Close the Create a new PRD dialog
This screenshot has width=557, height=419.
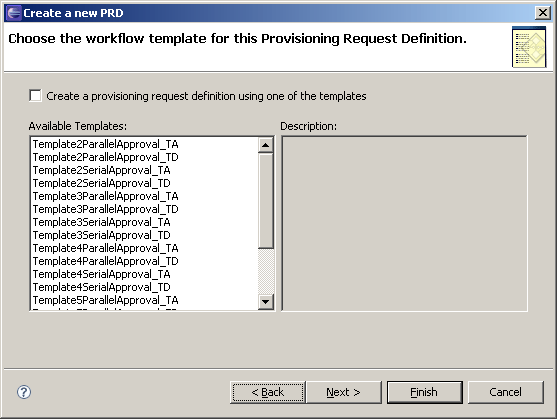point(542,13)
